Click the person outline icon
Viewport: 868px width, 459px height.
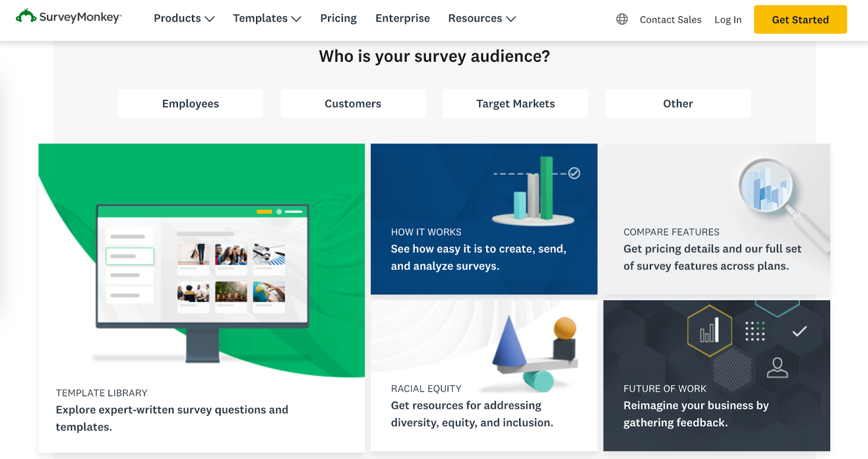point(777,367)
